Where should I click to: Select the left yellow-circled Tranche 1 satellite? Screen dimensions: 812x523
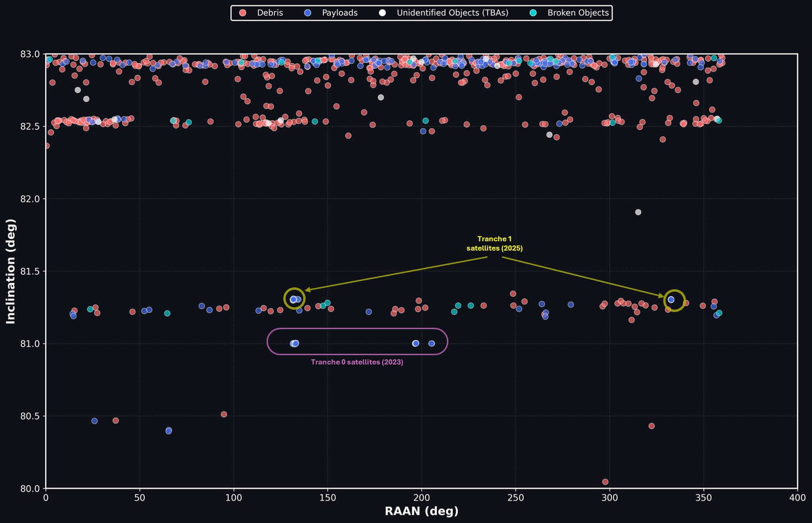pos(293,299)
